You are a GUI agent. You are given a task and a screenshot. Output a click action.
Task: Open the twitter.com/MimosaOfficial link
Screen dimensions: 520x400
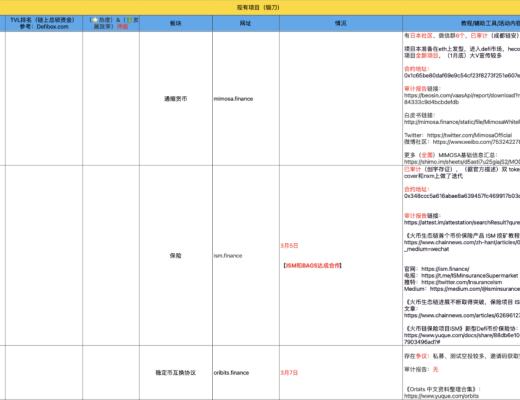coord(469,135)
